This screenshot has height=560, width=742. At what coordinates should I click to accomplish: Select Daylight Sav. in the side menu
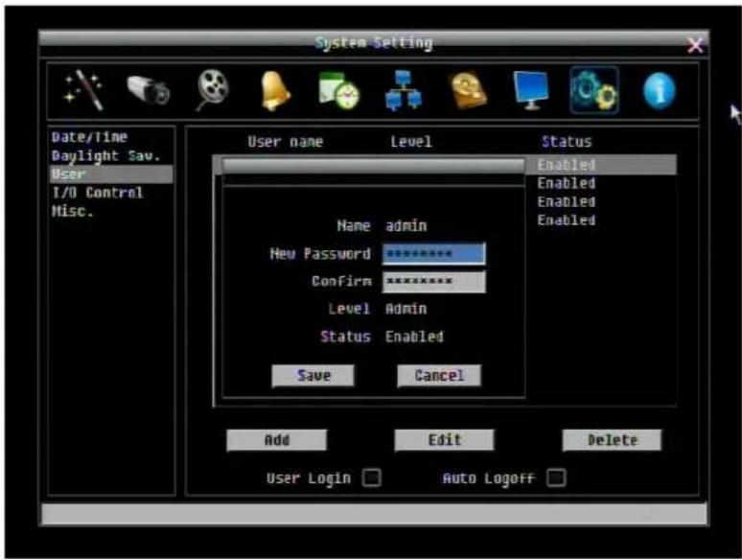(106, 156)
